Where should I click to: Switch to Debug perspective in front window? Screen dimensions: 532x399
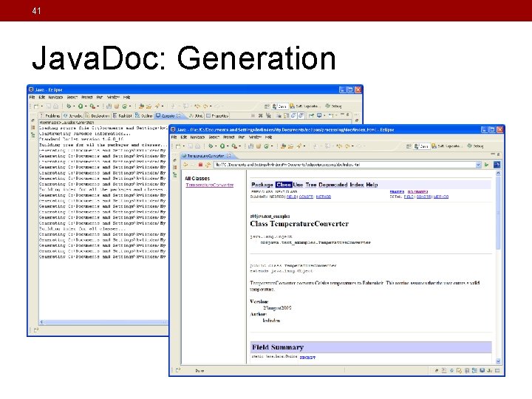tap(475, 146)
